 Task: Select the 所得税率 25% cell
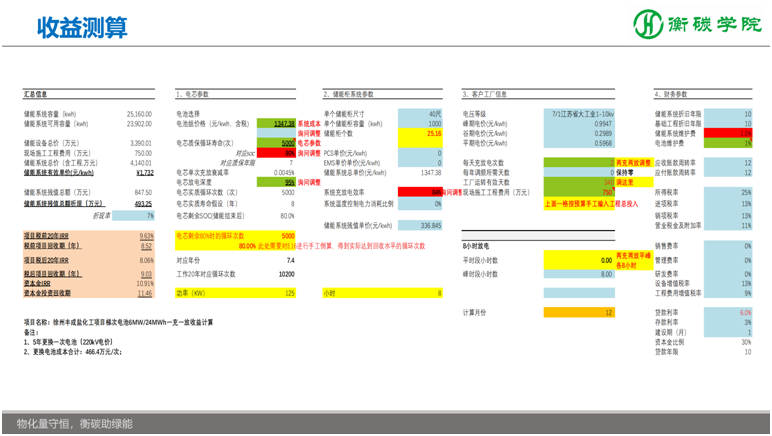point(731,192)
